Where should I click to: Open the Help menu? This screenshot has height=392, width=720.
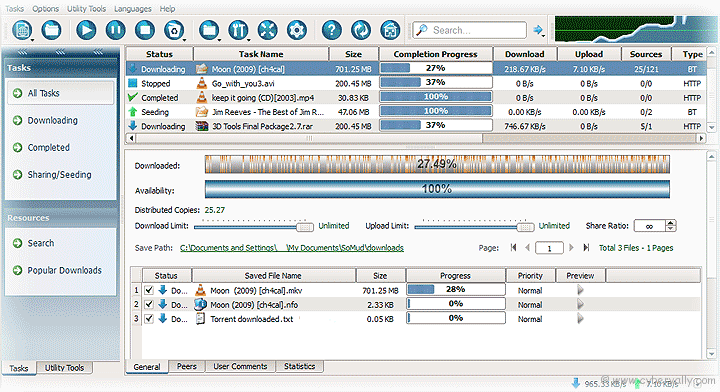(x=167, y=9)
